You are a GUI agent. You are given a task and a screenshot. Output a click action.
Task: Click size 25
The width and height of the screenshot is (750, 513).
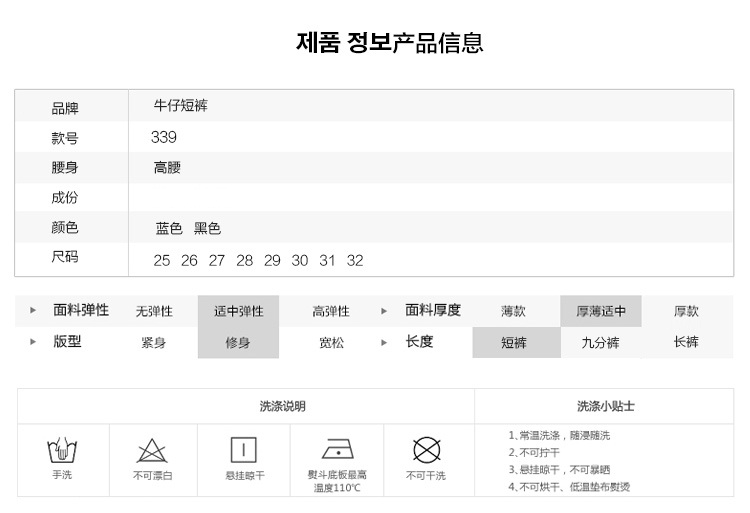162,261
